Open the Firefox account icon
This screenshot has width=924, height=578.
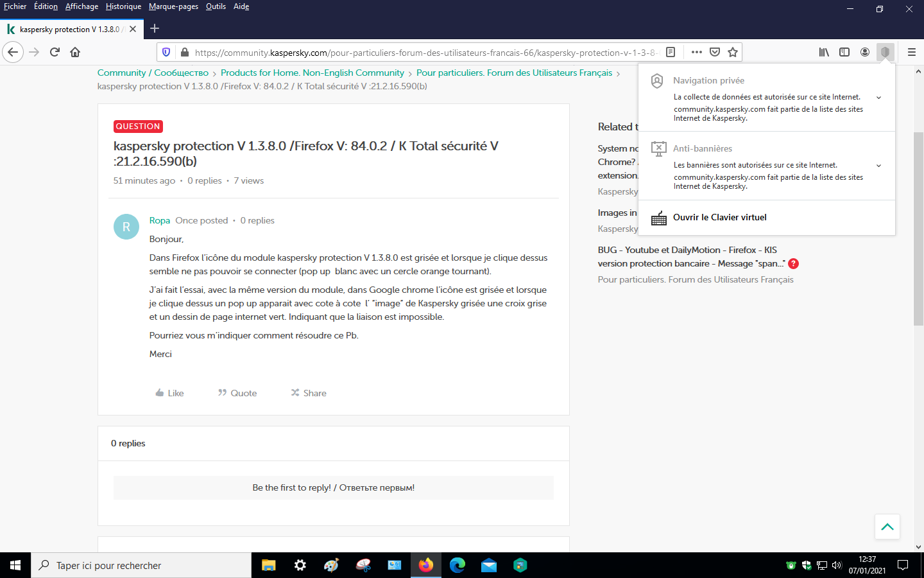865,52
